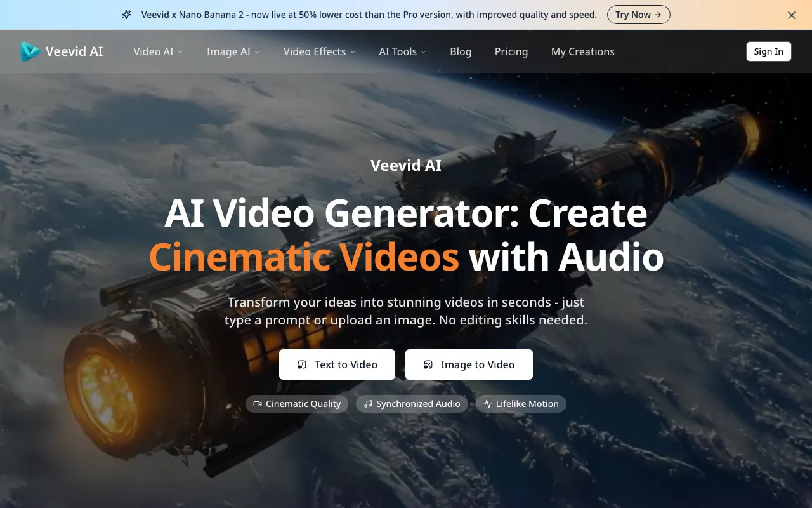The width and height of the screenshot is (812, 508).
Task: Click the Lifelike Motion badge label
Action: pyautogui.click(x=527, y=404)
